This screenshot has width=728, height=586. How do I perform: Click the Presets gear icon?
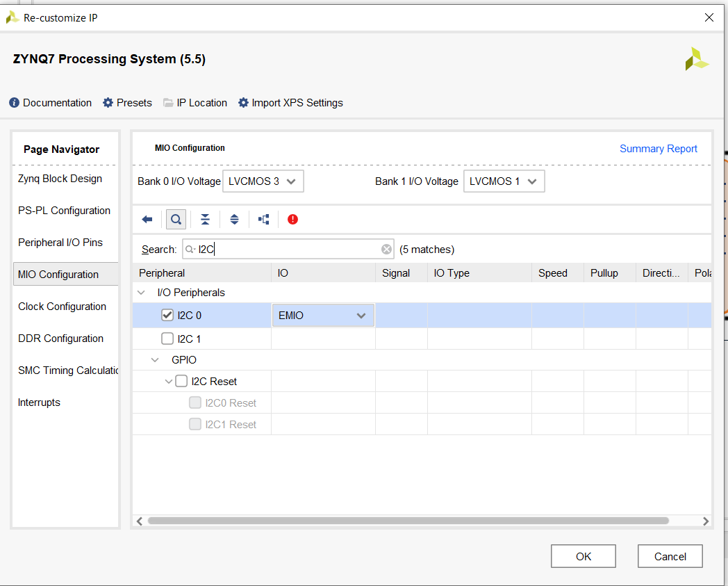(x=108, y=103)
